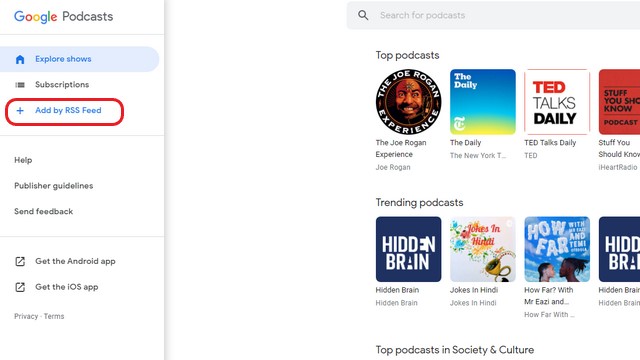Click 'TED Talks Daily' title text
Viewport: 640px width, 360px height.
(550, 143)
